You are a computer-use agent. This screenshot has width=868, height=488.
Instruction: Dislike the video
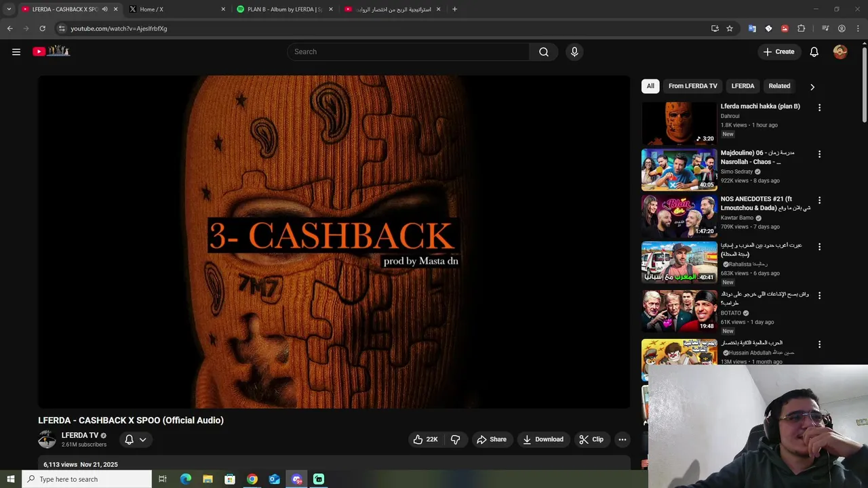coord(455,439)
